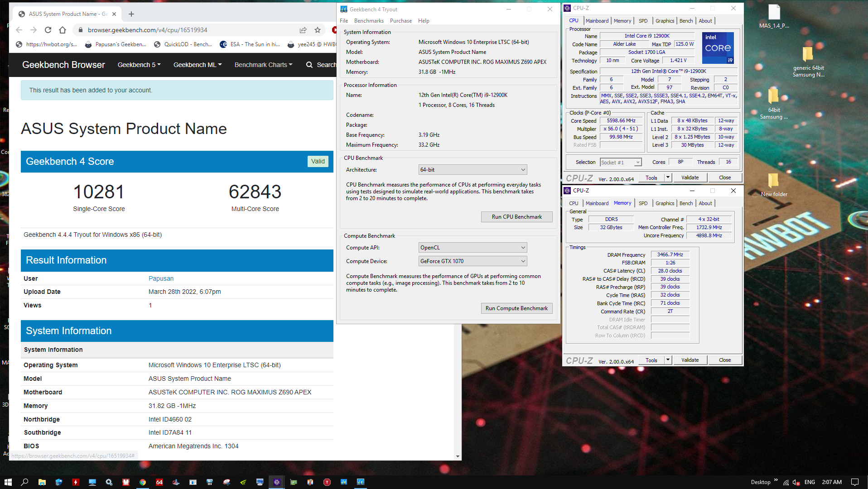Click the Geekbench Browser logo link
This screenshot has width=868, height=489.
pos(63,65)
